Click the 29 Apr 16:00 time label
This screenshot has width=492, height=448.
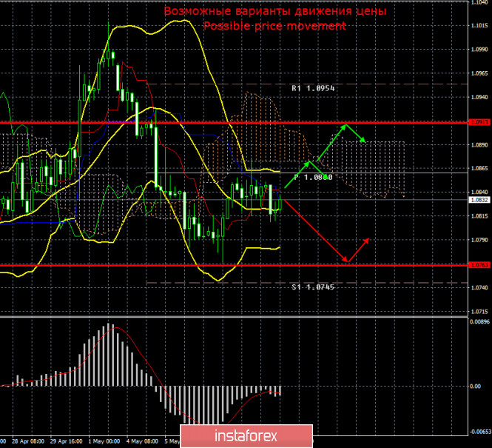(66, 441)
